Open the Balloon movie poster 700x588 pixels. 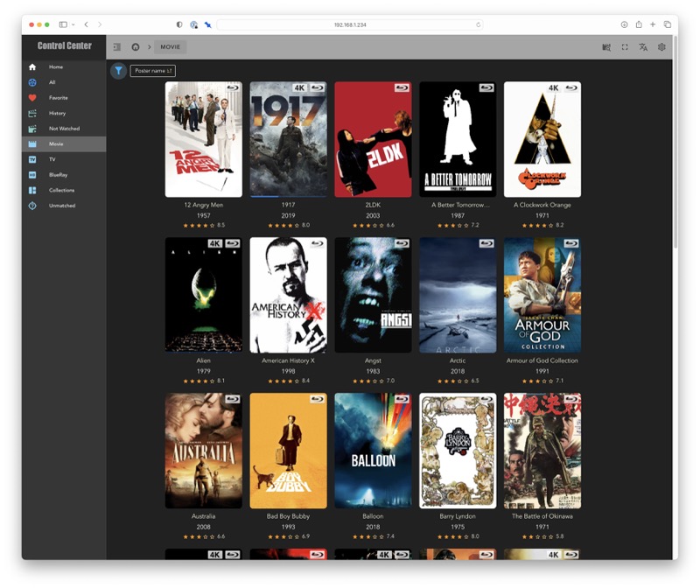coord(373,451)
